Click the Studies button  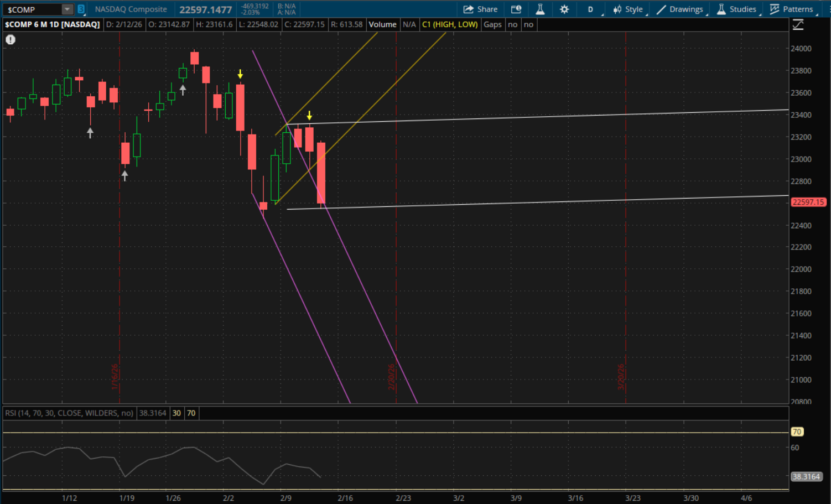pos(736,9)
